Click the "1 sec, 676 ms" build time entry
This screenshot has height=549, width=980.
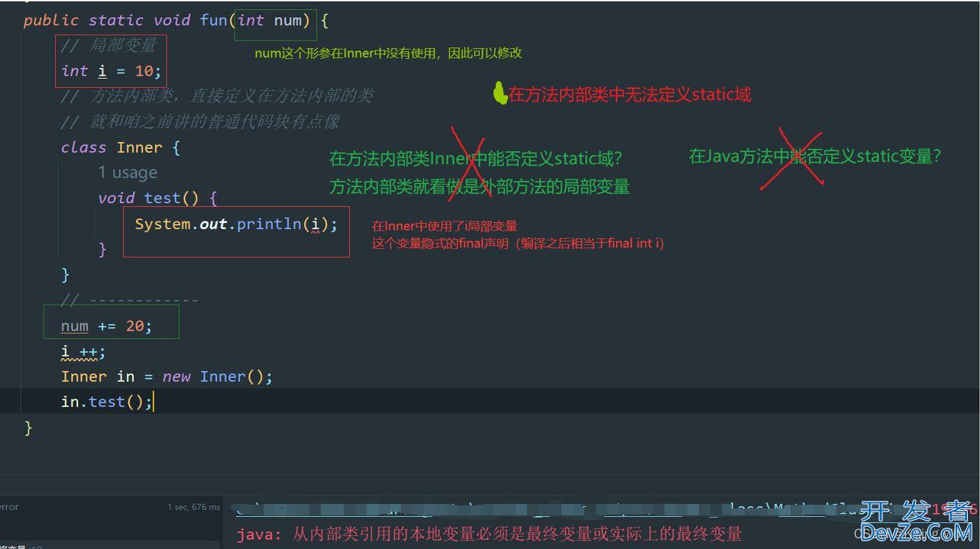(x=194, y=507)
